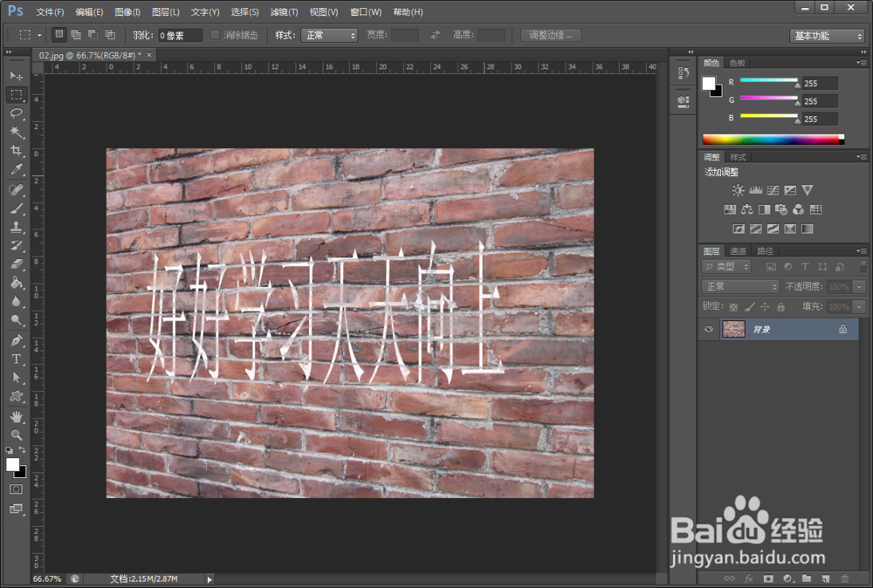Select the Hand tool
Viewport: 873px width, 588px height.
16,417
